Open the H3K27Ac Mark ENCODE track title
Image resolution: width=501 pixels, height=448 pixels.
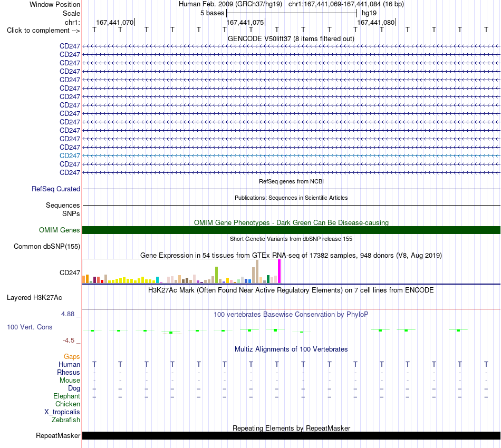(x=291, y=290)
